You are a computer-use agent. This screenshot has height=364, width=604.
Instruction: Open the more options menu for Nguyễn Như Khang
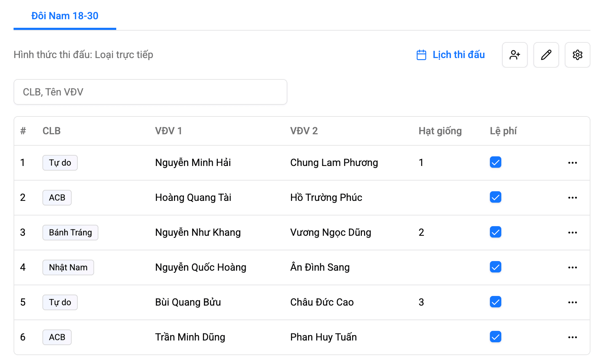[x=572, y=233]
